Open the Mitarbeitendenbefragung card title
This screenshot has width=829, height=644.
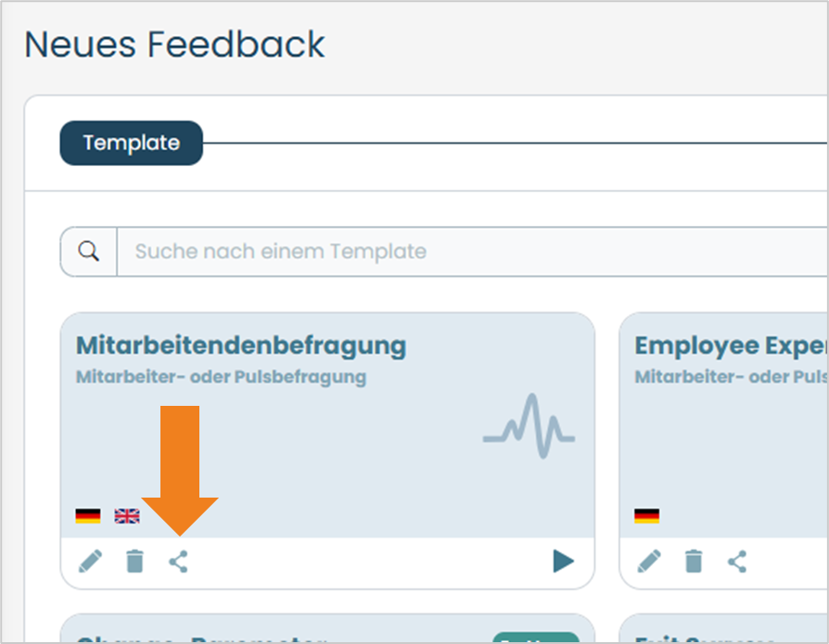(241, 346)
